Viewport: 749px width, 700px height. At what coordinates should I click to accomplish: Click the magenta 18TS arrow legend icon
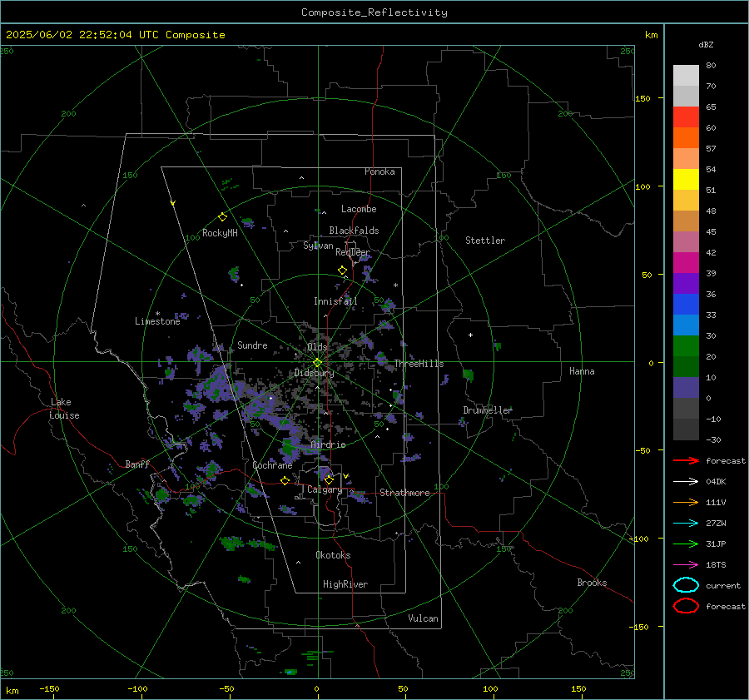tap(686, 565)
